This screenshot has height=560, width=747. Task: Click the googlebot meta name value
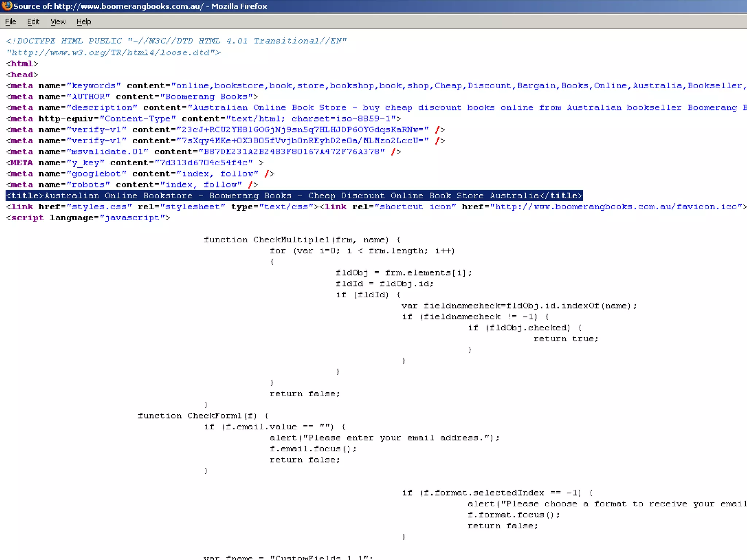[96, 174]
